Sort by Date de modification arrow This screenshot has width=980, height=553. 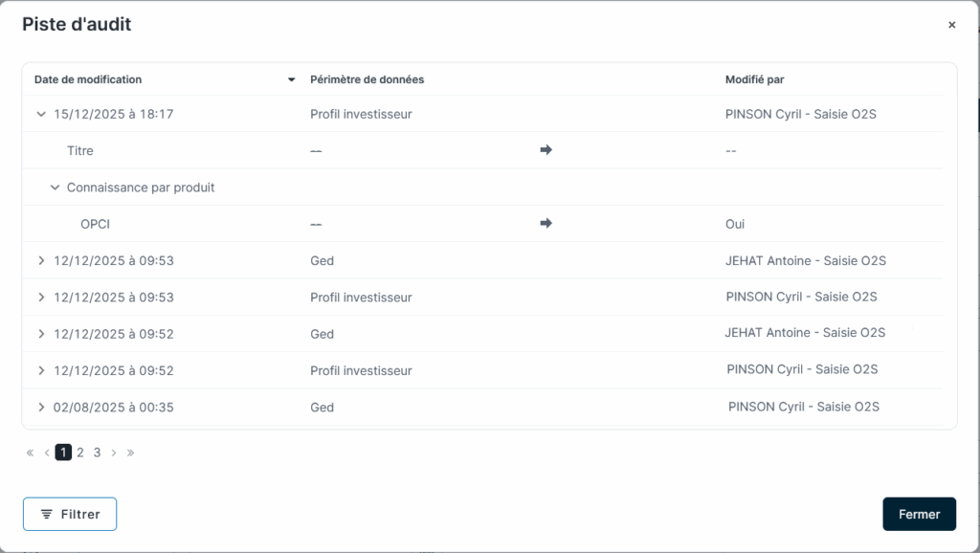pos(292,79)
